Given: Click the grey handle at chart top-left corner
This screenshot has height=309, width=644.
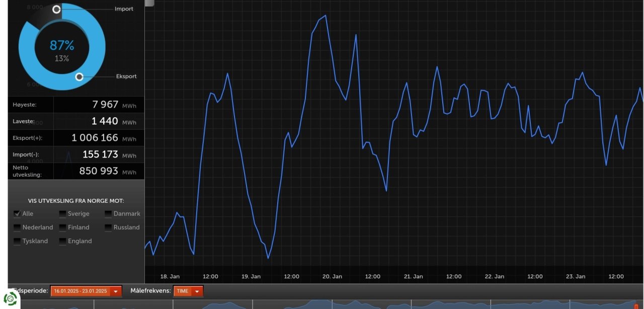Looking at the screenshot, I should pos(149,3).
